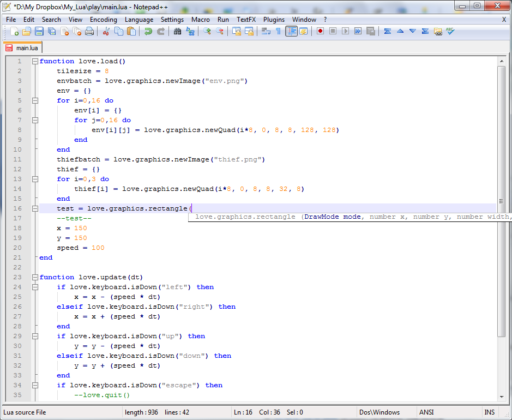Click the Zoom In magnifier icon

(207, 32)
